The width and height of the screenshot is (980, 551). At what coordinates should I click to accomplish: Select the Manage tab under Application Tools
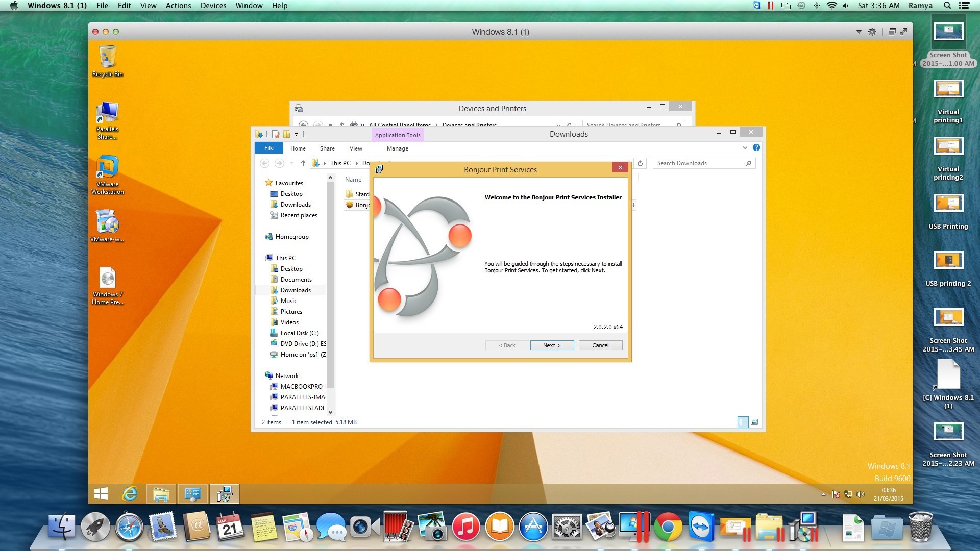pos(397,148)
